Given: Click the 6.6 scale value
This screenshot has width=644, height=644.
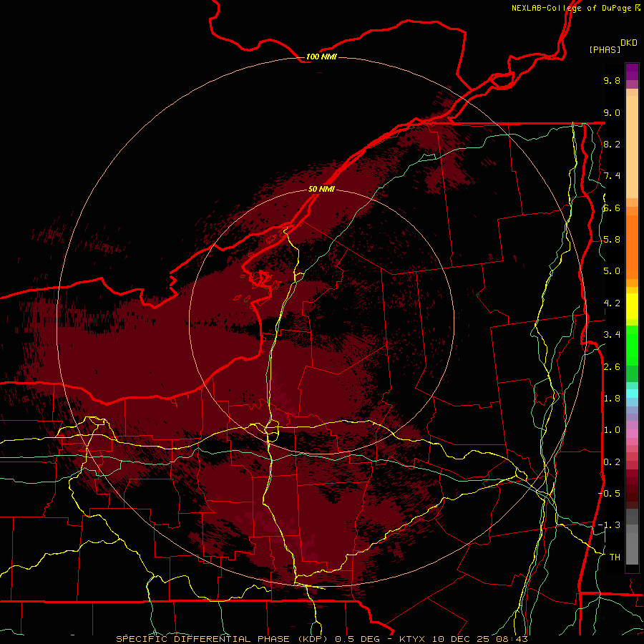Looking at the screenshot, I should click(x=612, y=208).
